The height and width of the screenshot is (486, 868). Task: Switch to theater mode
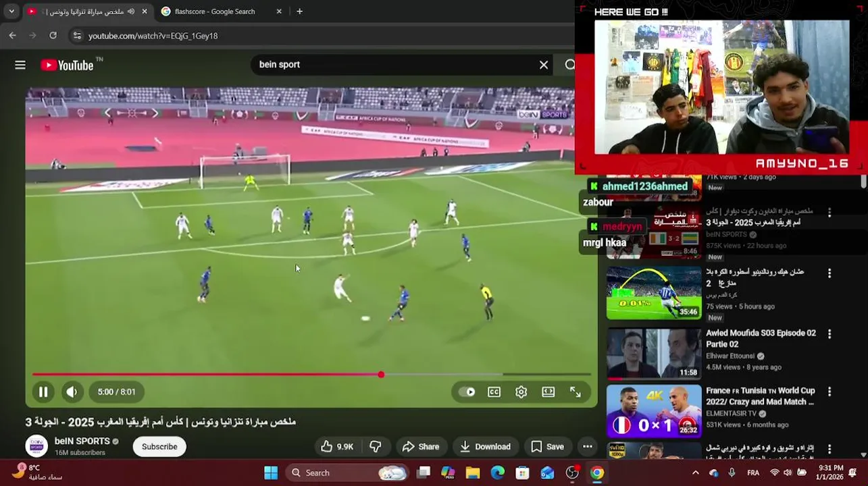[548, 391]
